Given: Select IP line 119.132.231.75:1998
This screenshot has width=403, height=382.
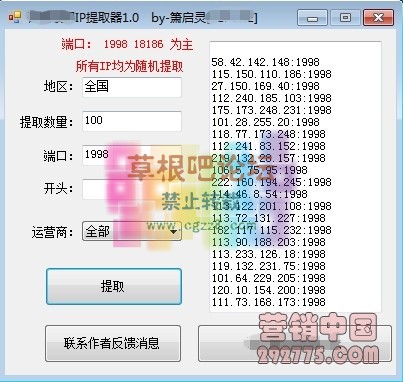Looking at the screenshot, I should [x=268, y=266].
